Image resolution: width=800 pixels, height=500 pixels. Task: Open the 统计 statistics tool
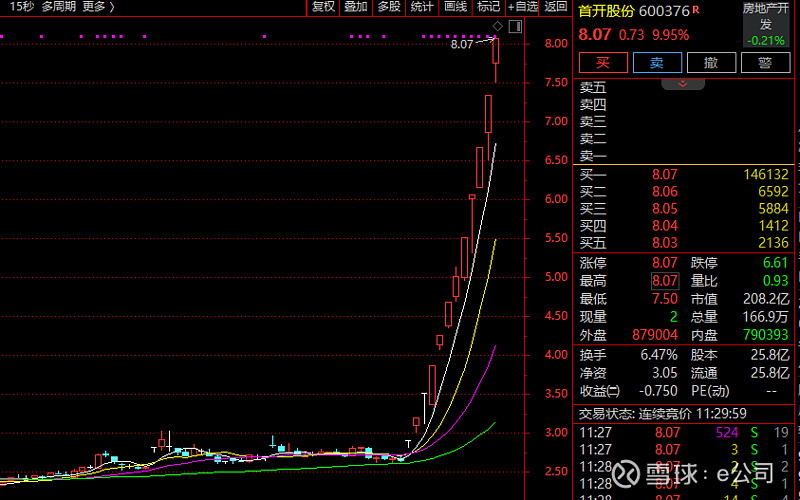(422, 7)
